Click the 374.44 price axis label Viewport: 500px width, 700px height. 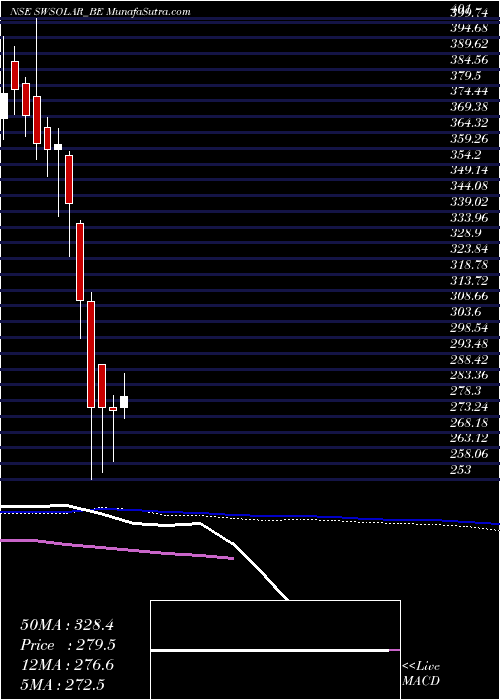470,92
